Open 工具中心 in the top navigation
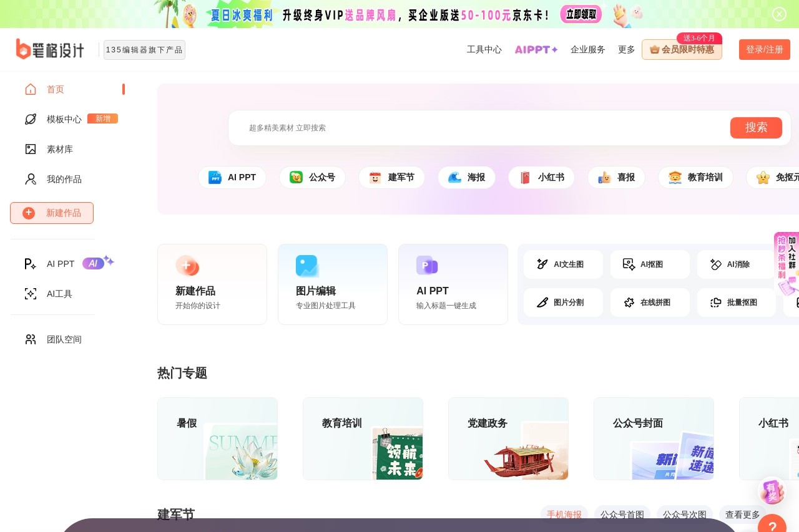This screenshot has width=799, height=532. click(x=484, y=49)
